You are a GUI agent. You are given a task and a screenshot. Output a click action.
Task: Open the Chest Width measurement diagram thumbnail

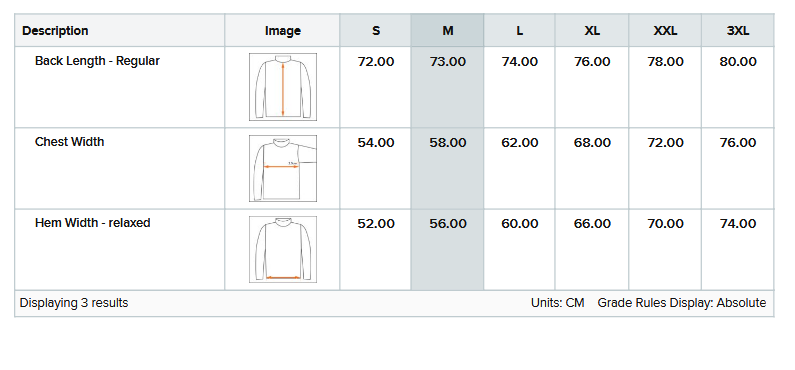[283, 168]
